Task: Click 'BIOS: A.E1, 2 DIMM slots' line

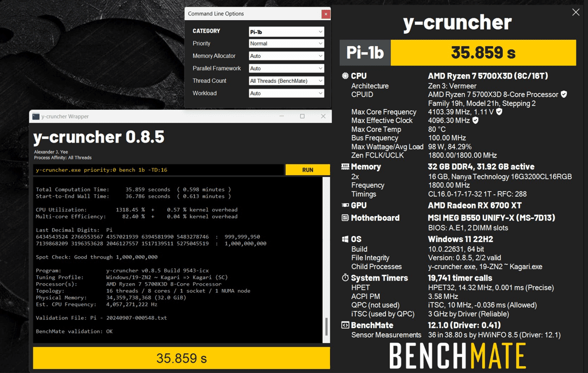Action: click(468, 228)
